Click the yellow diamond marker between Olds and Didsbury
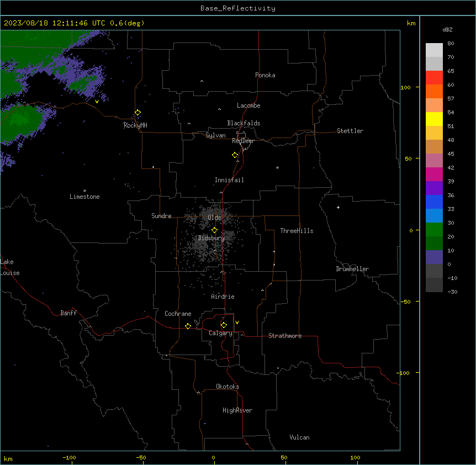 (214, 230)
